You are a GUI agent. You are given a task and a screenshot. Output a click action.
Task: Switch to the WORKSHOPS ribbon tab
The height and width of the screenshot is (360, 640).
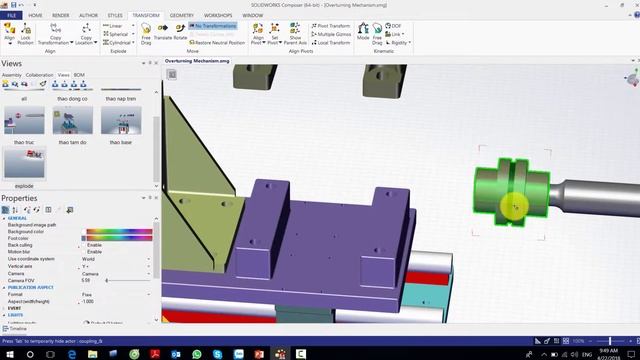point(218,16)
